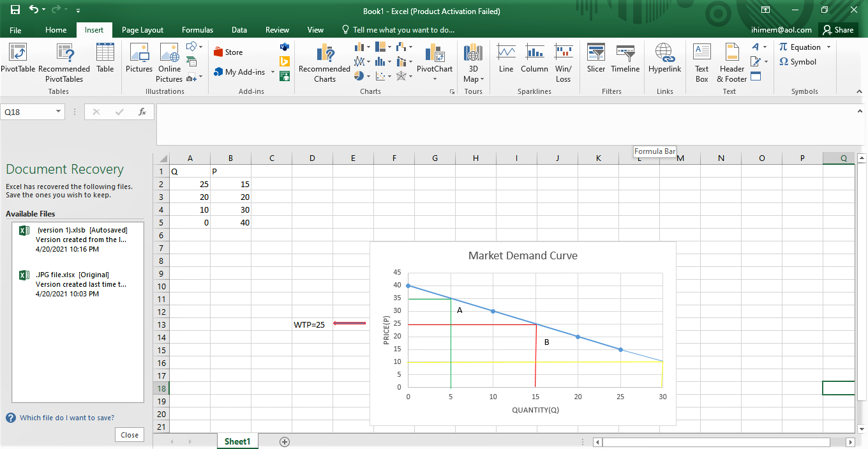
Task: Open the Store add-ins
Action: click(228, 52)
